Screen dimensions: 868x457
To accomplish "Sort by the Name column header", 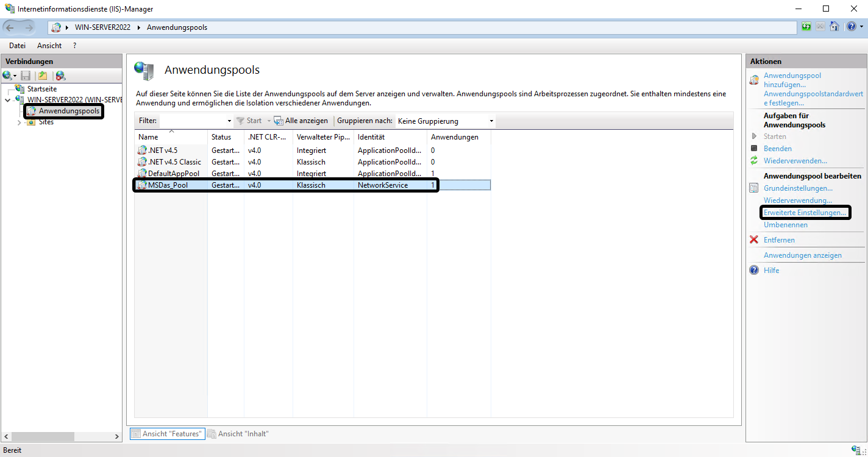I will pos(171,137).
